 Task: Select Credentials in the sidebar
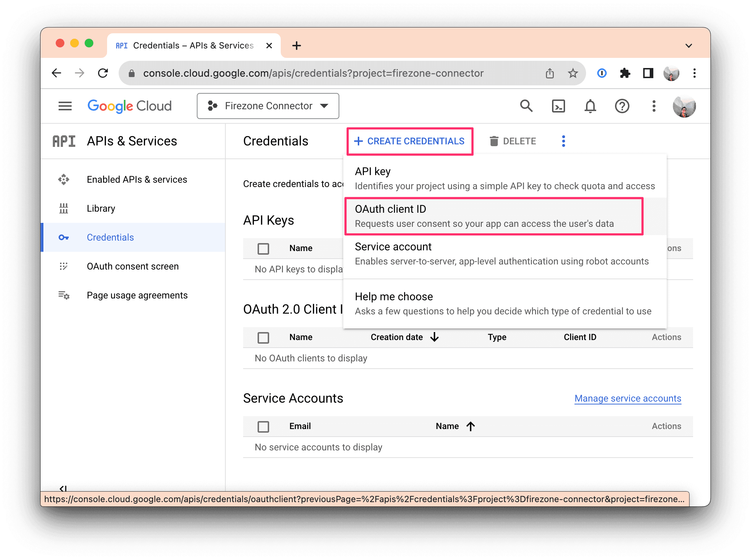(x=110, y=237)
